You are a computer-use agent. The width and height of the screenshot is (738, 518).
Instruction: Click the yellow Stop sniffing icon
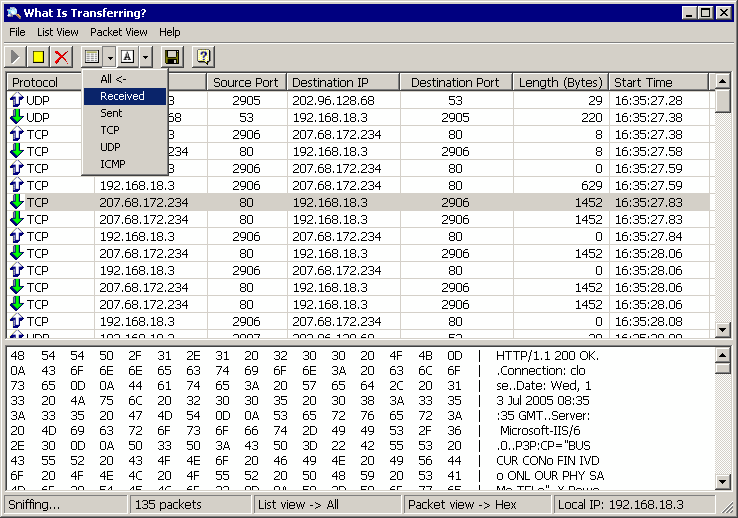tap(39, 58)
